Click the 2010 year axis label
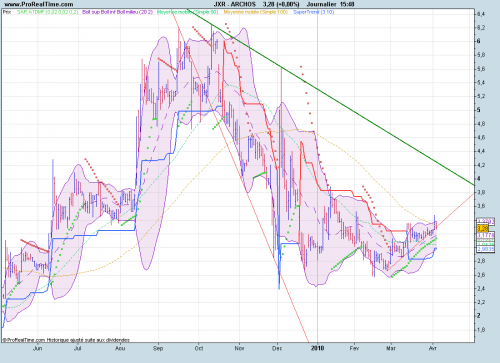 (x=318, y=348)
